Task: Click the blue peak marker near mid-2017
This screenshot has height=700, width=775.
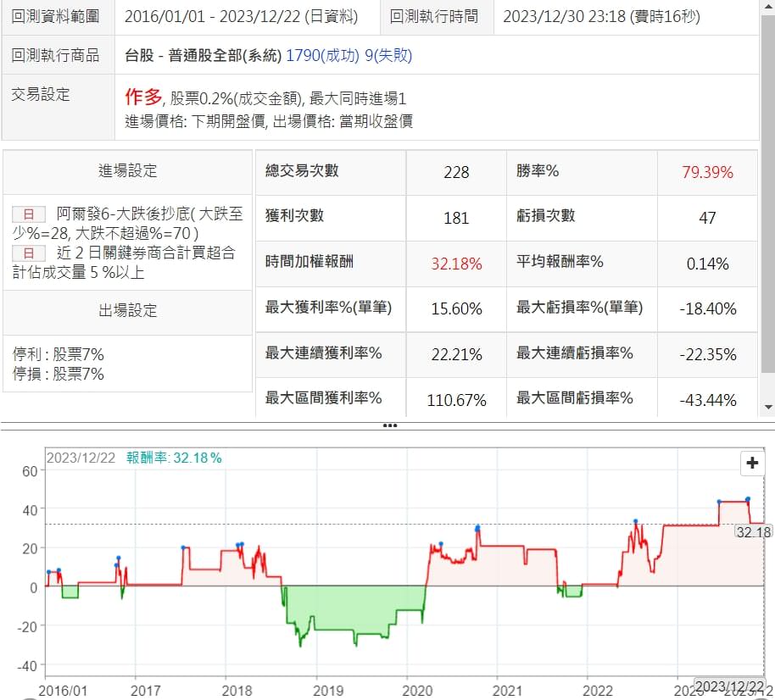Action: coord(183,547)
